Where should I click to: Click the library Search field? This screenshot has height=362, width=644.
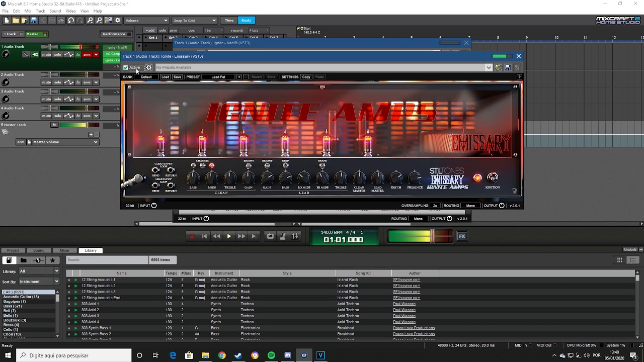[107, 260]
